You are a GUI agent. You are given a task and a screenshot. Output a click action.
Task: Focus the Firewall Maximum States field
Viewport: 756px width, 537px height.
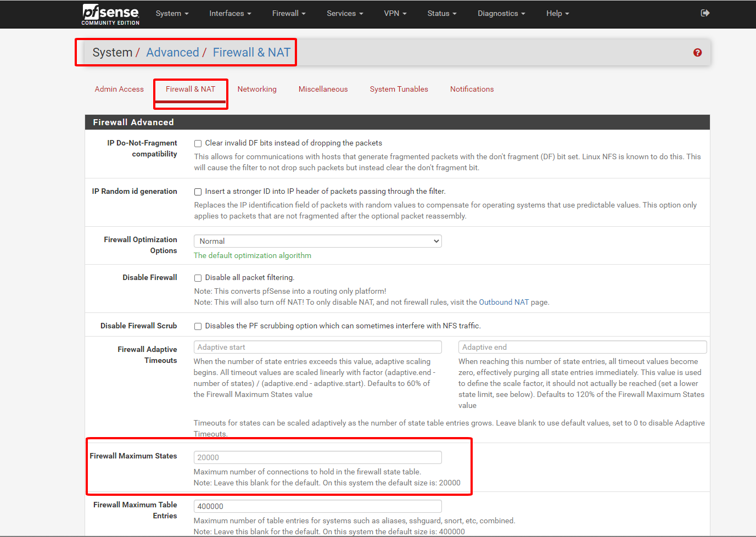coord(318,457)
